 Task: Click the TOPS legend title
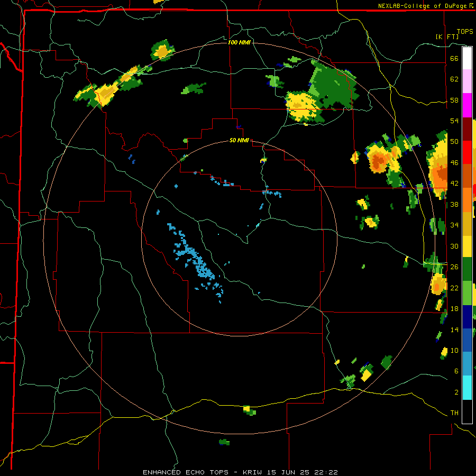(465, 32)
